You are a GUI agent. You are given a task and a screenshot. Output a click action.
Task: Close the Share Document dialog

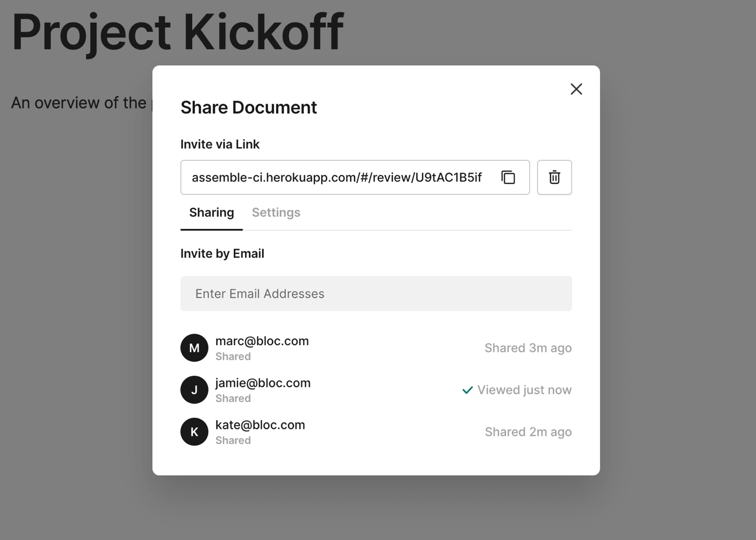tap(576, 89)
